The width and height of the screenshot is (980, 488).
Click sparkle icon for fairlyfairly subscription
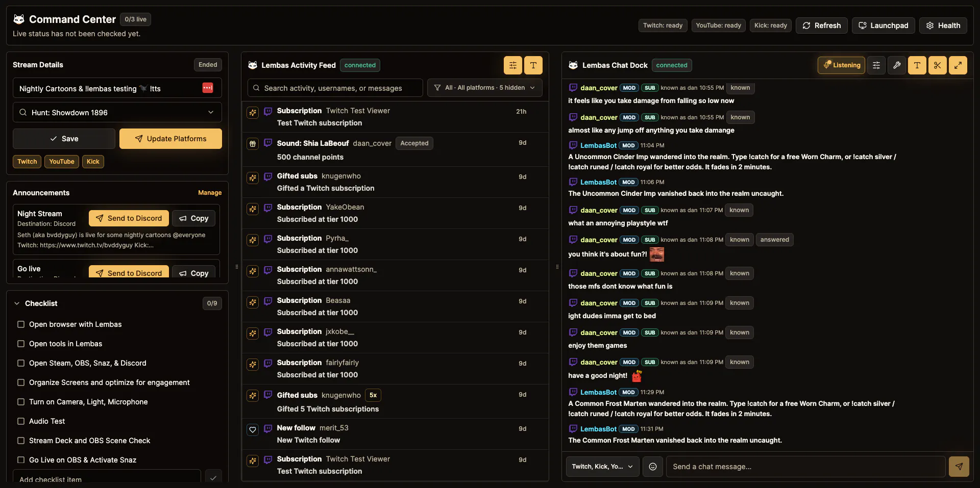click(x=253, y=365)
